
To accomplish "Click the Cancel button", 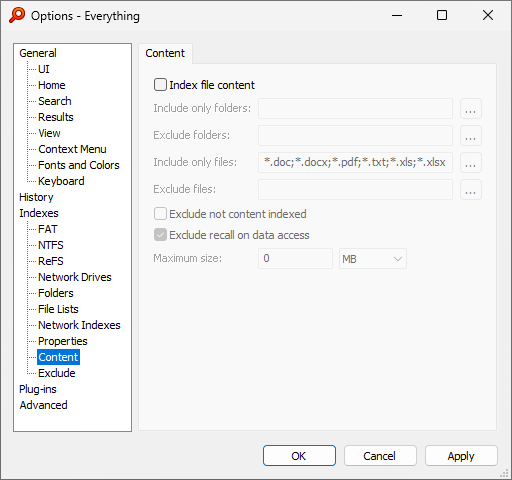I will point(380,456).
